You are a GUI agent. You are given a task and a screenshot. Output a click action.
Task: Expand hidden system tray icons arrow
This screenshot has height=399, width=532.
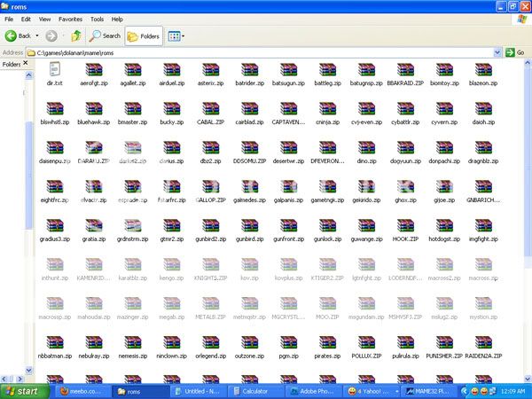tap(464, 392)
